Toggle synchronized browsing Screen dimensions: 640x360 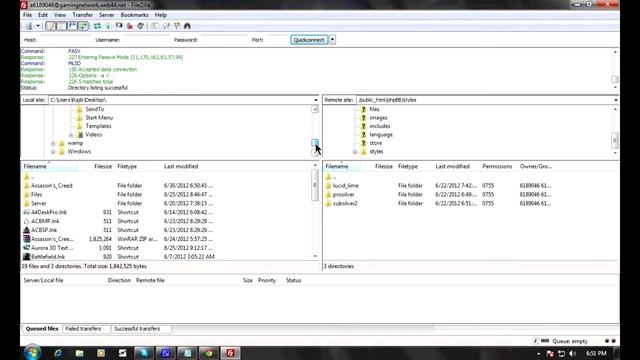tap(177, 26)
